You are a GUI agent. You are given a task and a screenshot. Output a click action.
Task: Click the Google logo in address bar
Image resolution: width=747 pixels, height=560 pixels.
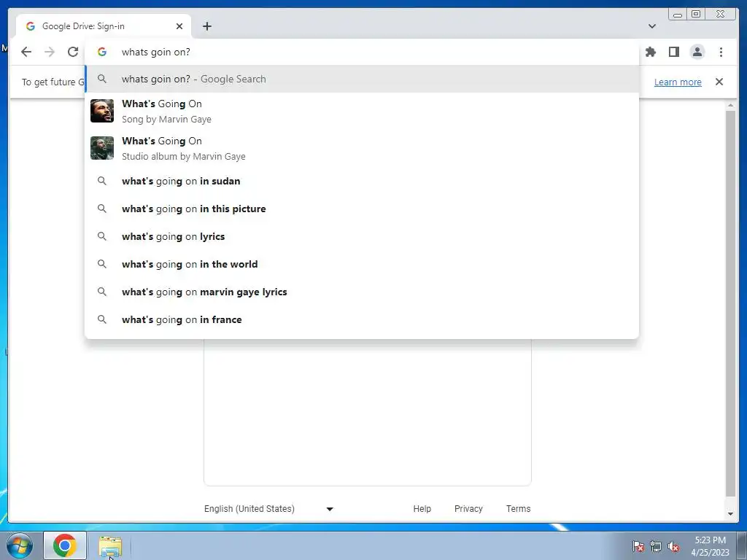[102, 52]
